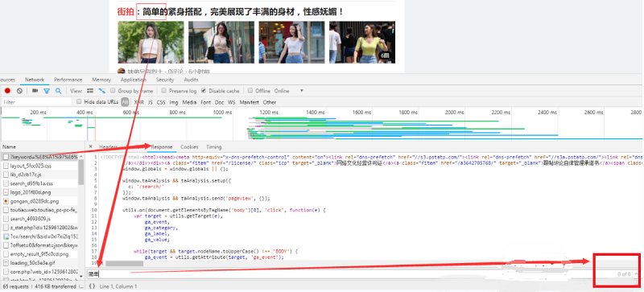Check Hide data URLs

79,102
